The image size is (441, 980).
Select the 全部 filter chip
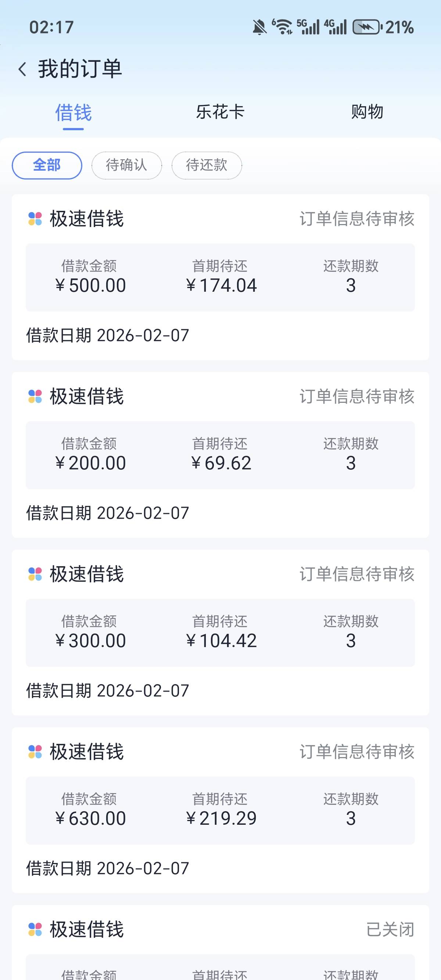point(47,166)
